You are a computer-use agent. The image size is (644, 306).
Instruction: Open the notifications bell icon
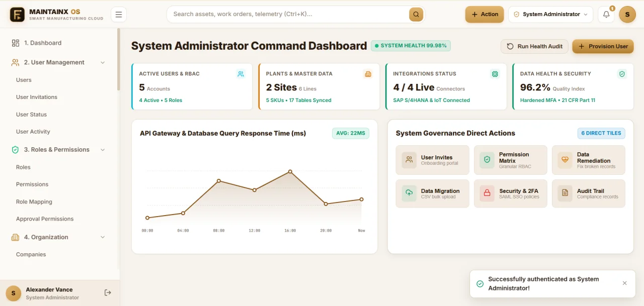point(606,15)
